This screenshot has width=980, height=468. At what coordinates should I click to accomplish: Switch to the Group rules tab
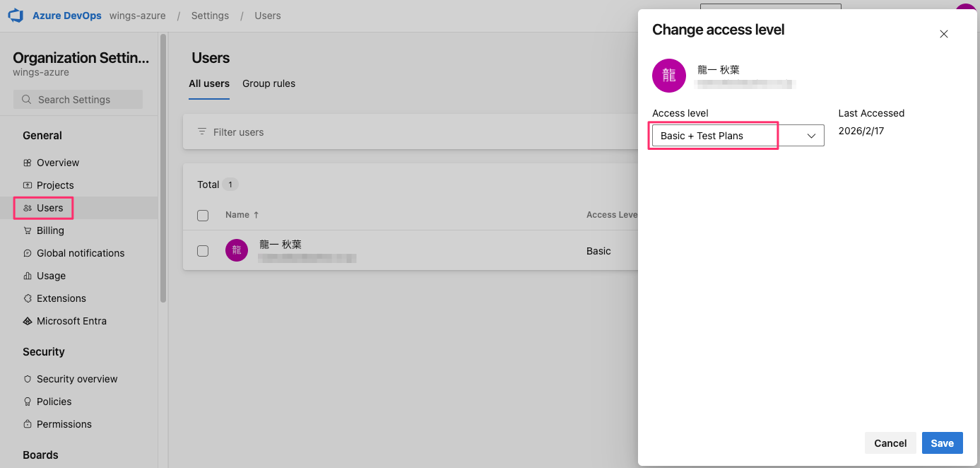tap(268, 83)
